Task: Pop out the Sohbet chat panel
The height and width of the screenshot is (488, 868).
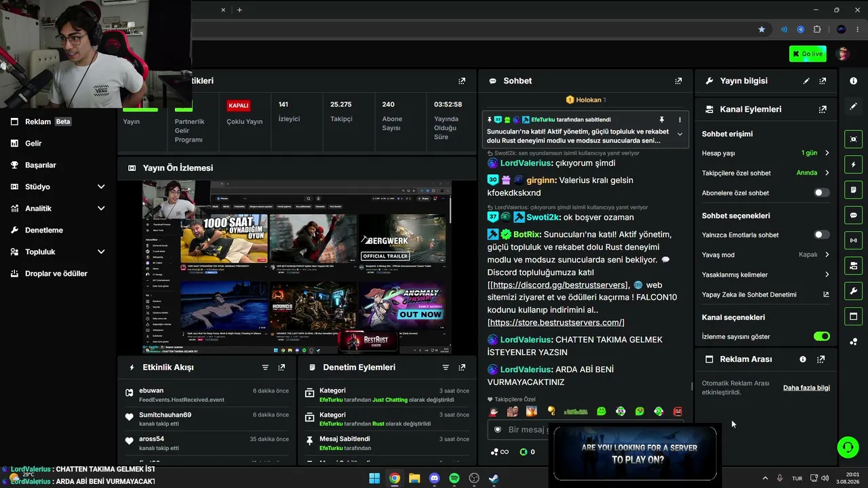Action: tap(678, 81)
